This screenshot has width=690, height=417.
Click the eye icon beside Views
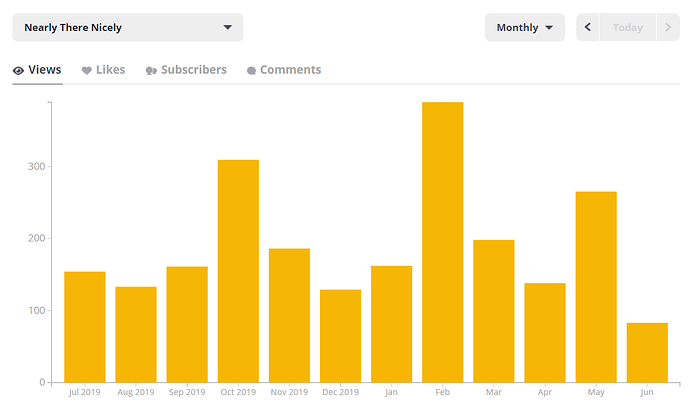click(19, 71)
